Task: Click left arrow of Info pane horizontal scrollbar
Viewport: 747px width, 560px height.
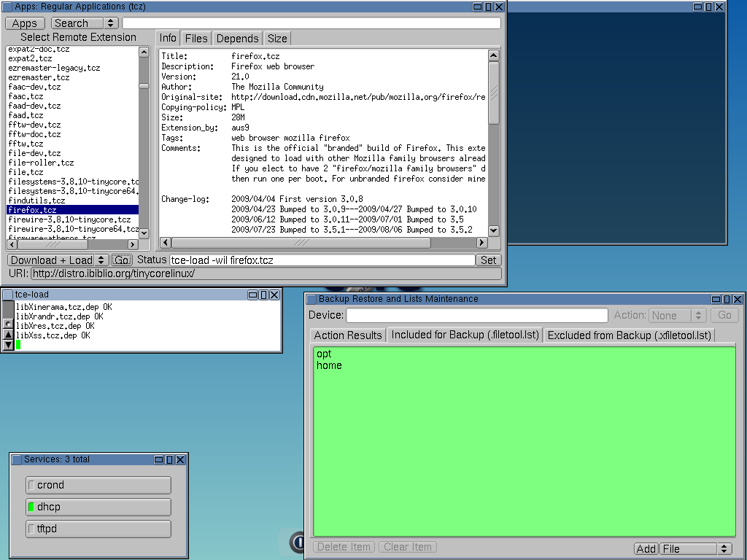Action: click(166, 242)
